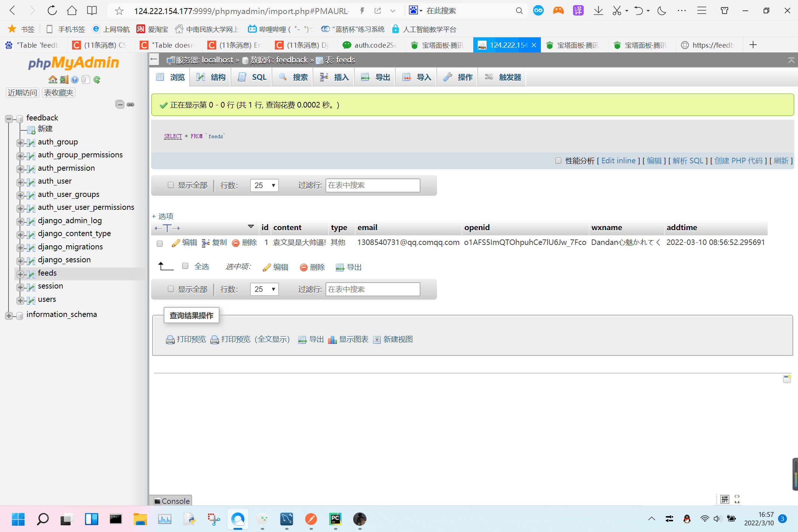Open the Console panel
This screenshot has width=798, height=532.
tap(171, 501)
